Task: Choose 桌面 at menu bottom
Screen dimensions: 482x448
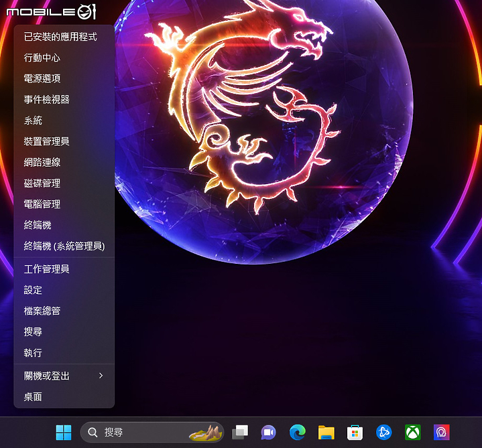Action: click(64, 396)
